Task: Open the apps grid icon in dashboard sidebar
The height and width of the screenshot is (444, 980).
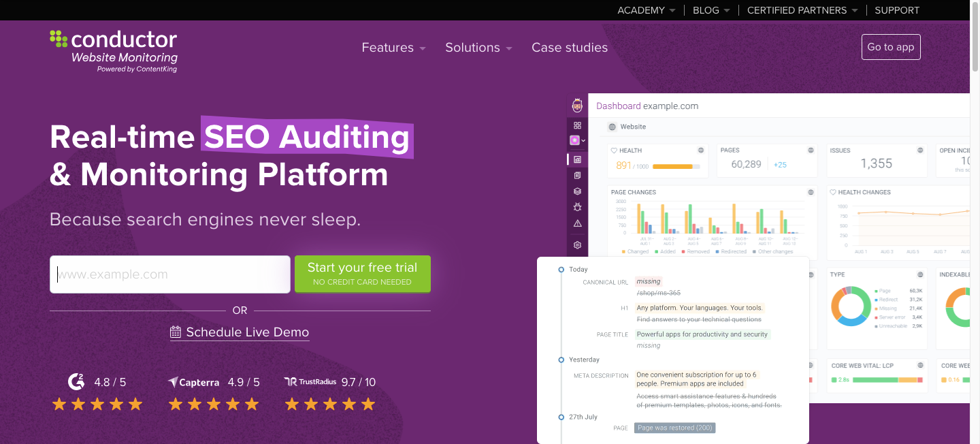Action: [x=577, y=125]
